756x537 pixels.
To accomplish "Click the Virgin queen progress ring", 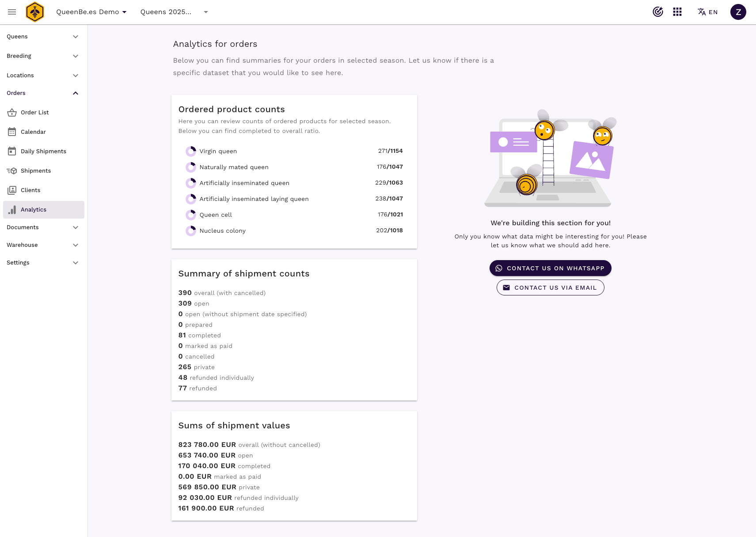I will [x=191, y=151].
